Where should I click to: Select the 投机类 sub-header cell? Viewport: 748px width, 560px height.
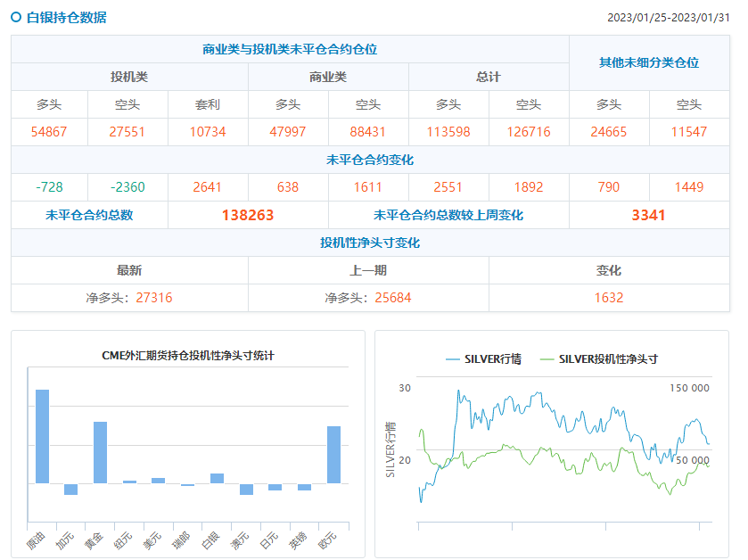tap(129, 78)
